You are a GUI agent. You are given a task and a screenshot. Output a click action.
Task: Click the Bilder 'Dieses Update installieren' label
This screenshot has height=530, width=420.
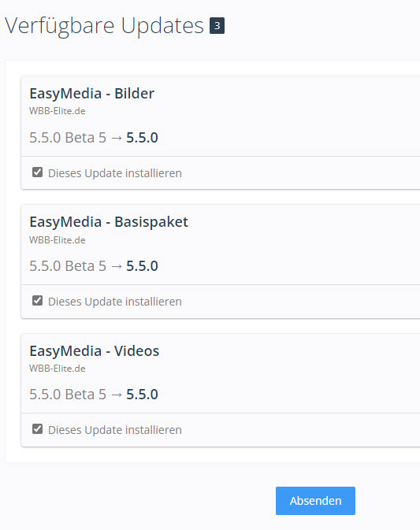(115, 173)
